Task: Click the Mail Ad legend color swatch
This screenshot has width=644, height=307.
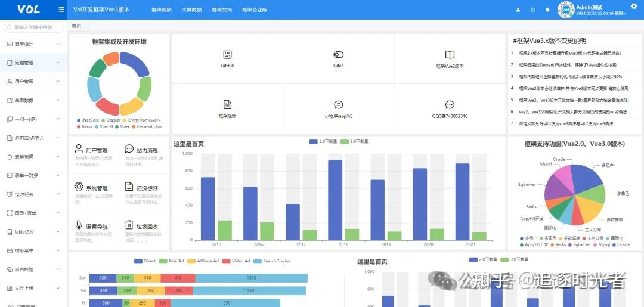Action: 163,261
